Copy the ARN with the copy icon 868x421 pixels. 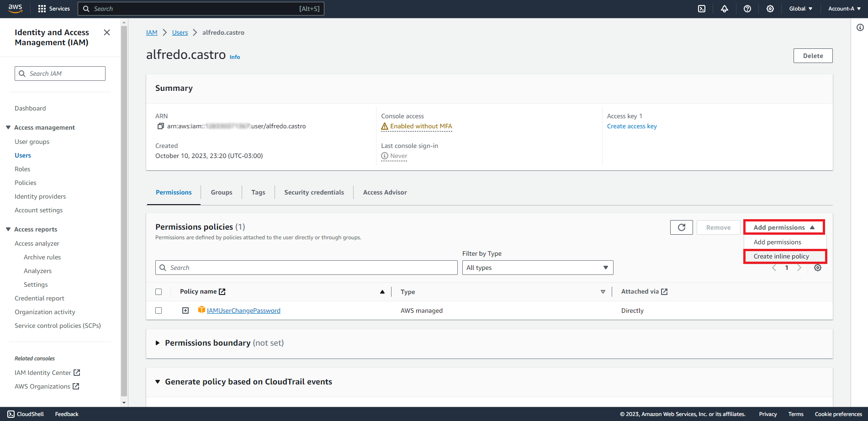click(x=160, y=126)
